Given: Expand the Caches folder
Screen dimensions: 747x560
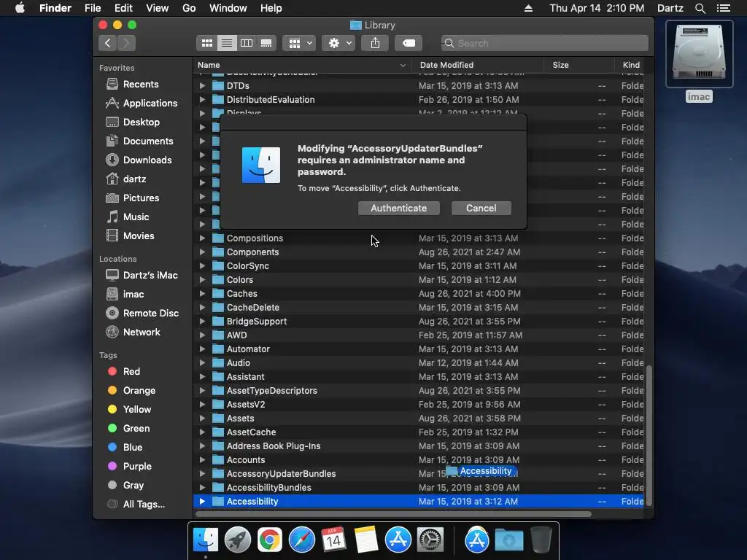Looking at the screenshot, I should (x=202, y=294).
